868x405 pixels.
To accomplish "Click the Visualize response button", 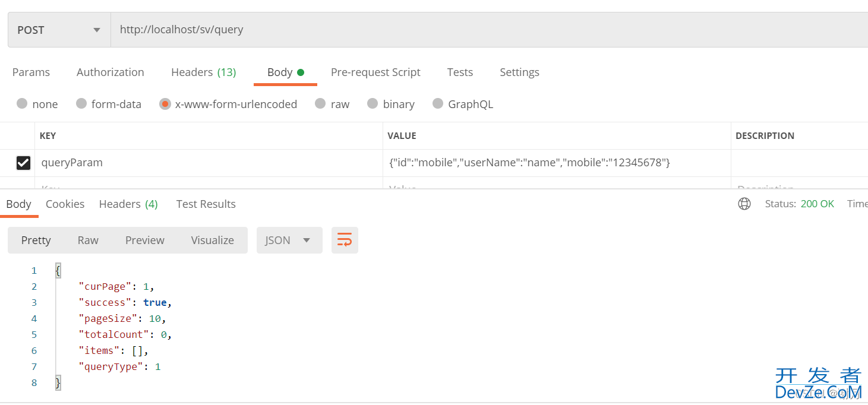I will 212,240.
